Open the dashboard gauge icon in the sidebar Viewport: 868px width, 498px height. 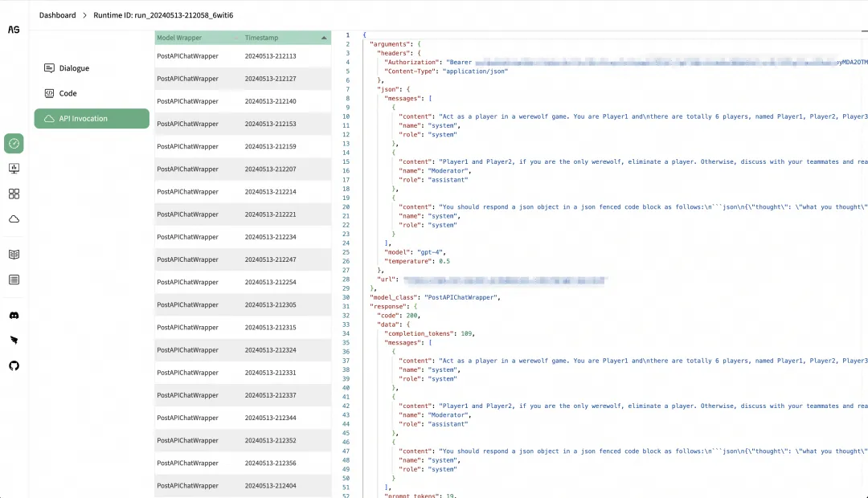[x=14, y=143]
